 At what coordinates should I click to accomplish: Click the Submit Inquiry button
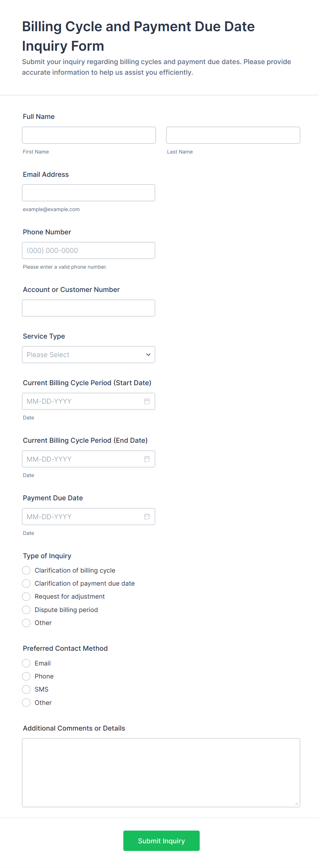(161, 841)
